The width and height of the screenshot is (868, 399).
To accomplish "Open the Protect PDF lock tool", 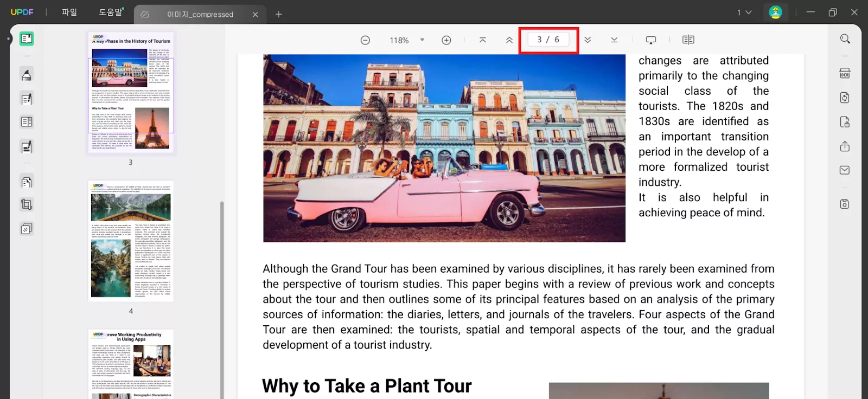I will click(845, 122).
